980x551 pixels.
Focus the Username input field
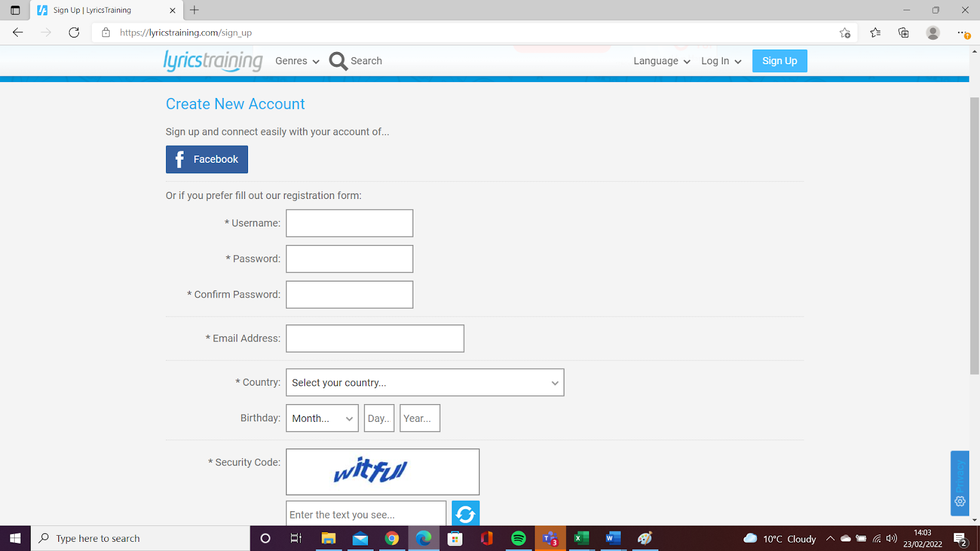click(x=350, y=223)
